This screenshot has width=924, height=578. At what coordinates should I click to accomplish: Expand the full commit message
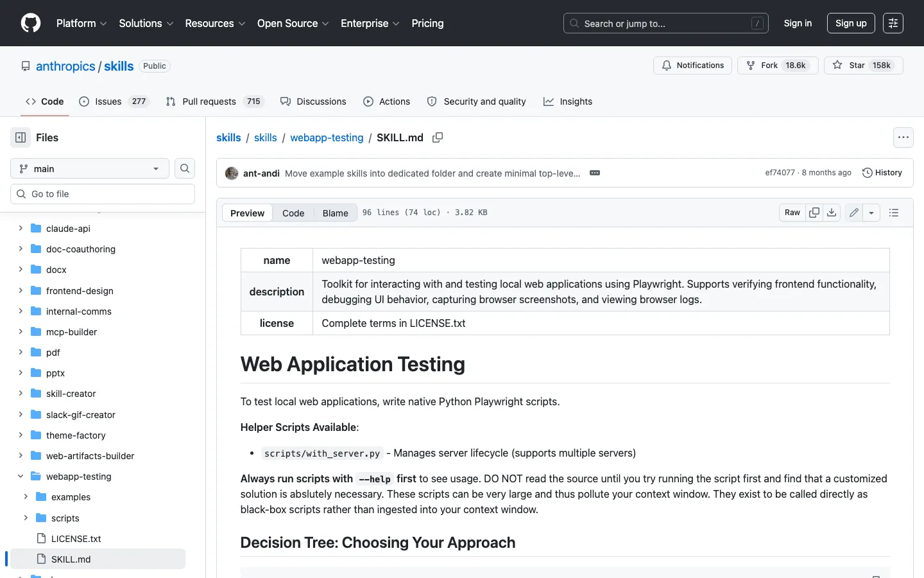tap(595, 173)
